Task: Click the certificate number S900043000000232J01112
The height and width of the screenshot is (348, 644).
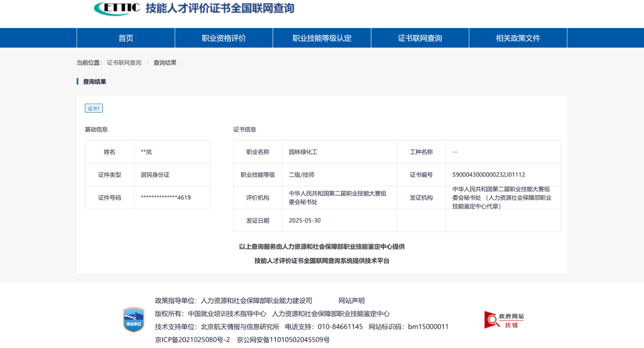Action: click(489, 175)
